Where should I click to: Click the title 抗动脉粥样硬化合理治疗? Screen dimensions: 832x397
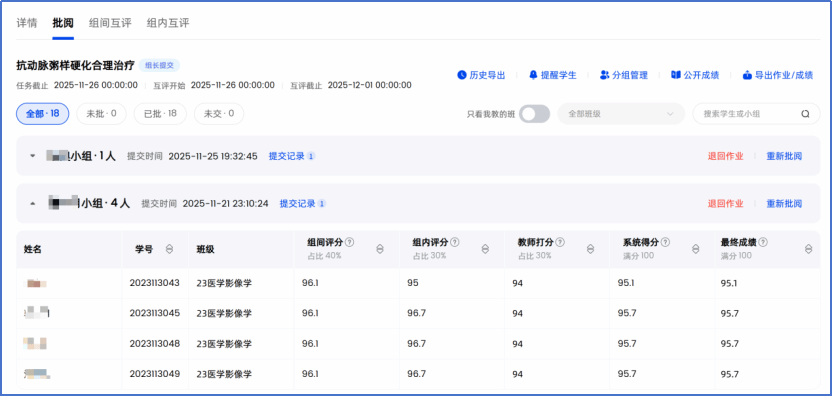(75, 66)
